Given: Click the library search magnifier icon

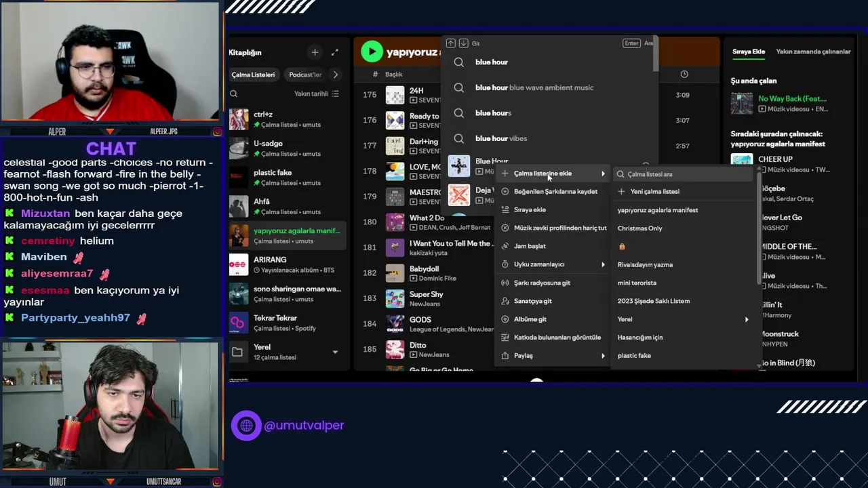Looking at the screenshot, I should click(234, 94).
